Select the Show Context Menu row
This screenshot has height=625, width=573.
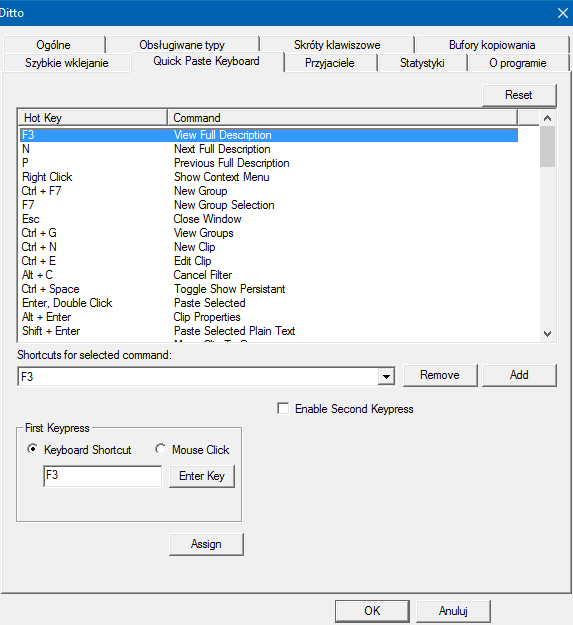pyautogui.click(x=269, y=177)
